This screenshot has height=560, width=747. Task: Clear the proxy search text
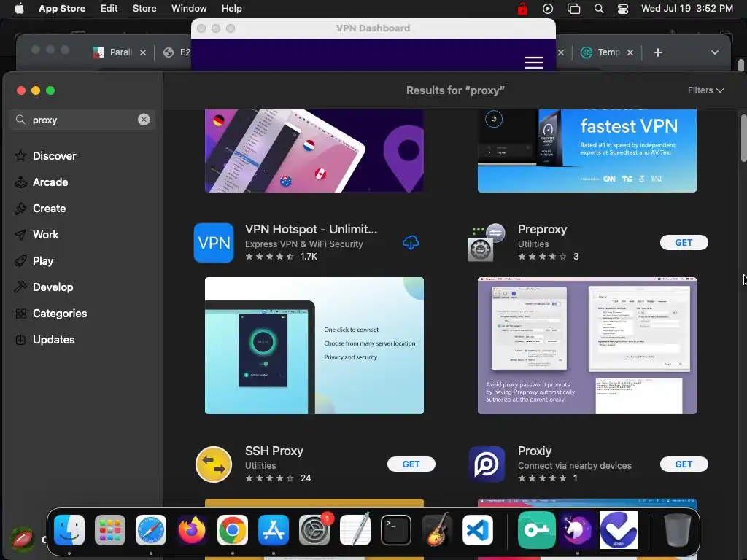coord(144,120)
